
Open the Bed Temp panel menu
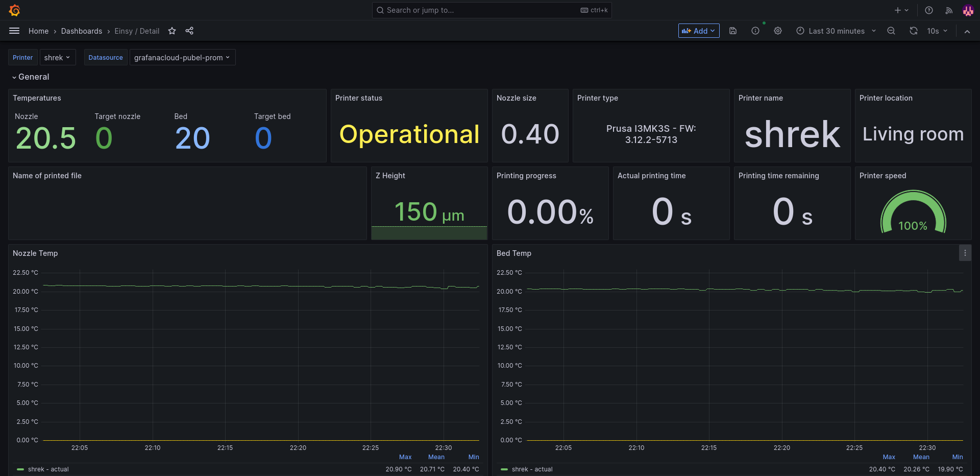click(965, 253)
